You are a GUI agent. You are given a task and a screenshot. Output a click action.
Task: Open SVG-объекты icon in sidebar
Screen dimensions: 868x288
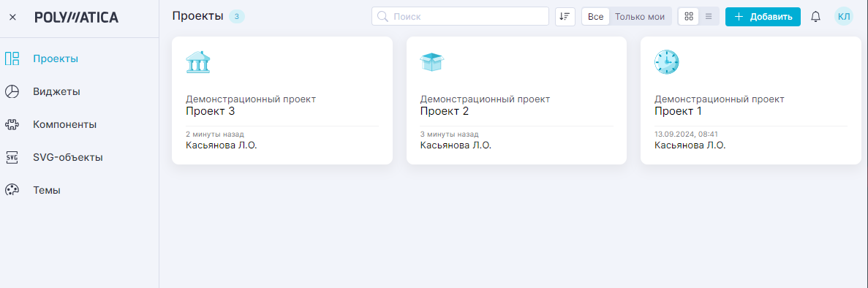(12, 157)
